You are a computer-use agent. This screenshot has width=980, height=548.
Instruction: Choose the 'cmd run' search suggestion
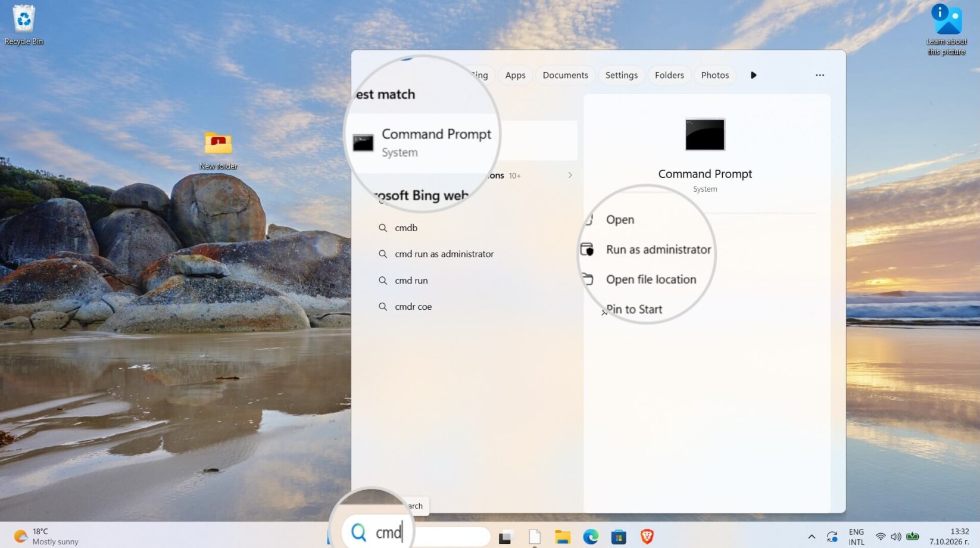(x=411, y=280)
